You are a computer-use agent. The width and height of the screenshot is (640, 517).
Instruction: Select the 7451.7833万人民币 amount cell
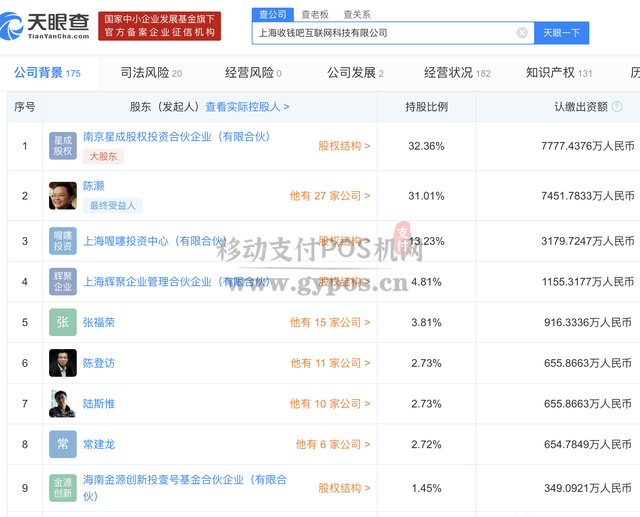tap(587, 196)
